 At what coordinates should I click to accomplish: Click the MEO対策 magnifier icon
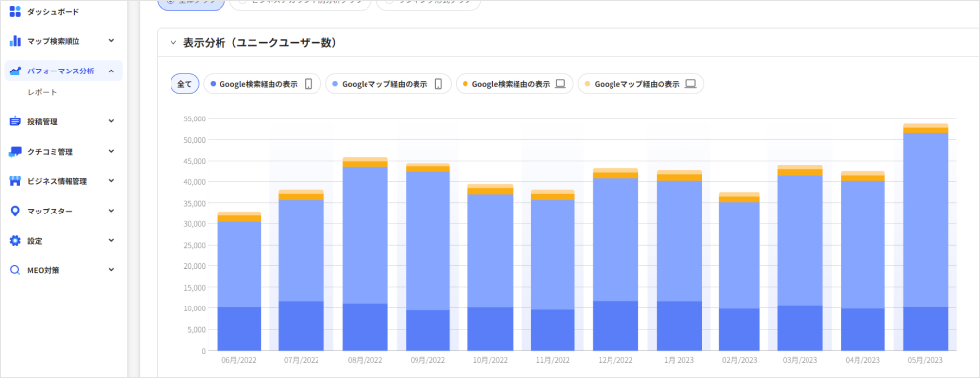(15, 270)
